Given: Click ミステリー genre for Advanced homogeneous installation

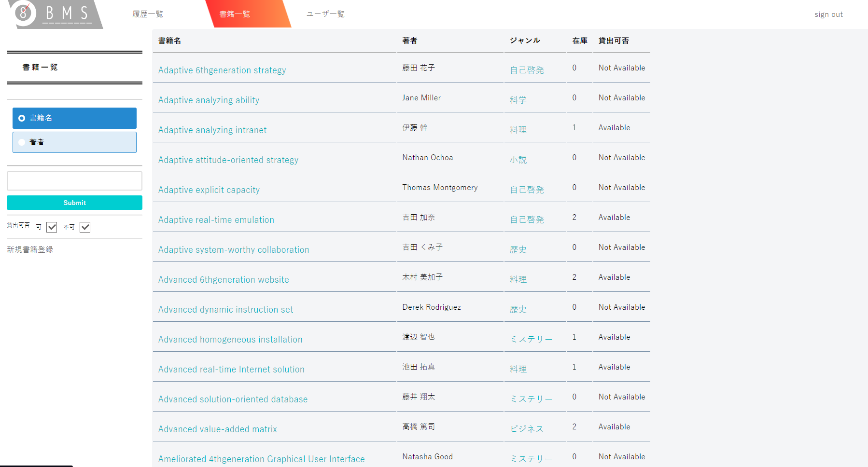Looking at the screenshot, I should pyautogui.click(x=531, y=340).
